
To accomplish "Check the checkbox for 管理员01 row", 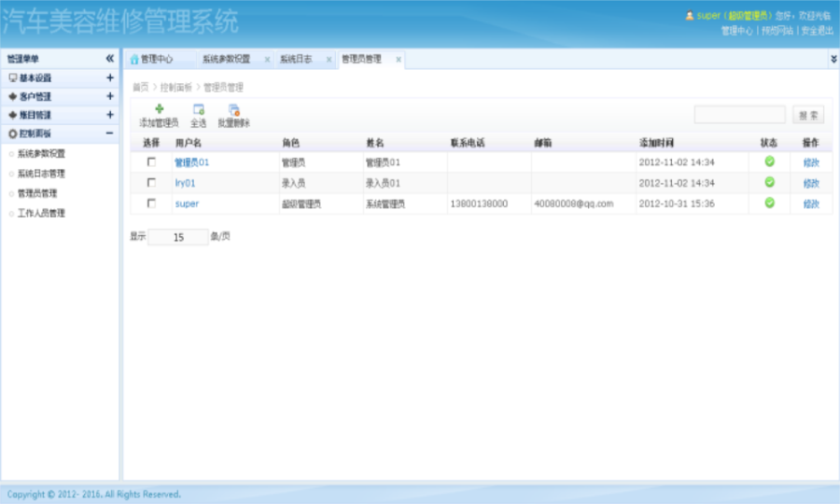I will (151, 162).
